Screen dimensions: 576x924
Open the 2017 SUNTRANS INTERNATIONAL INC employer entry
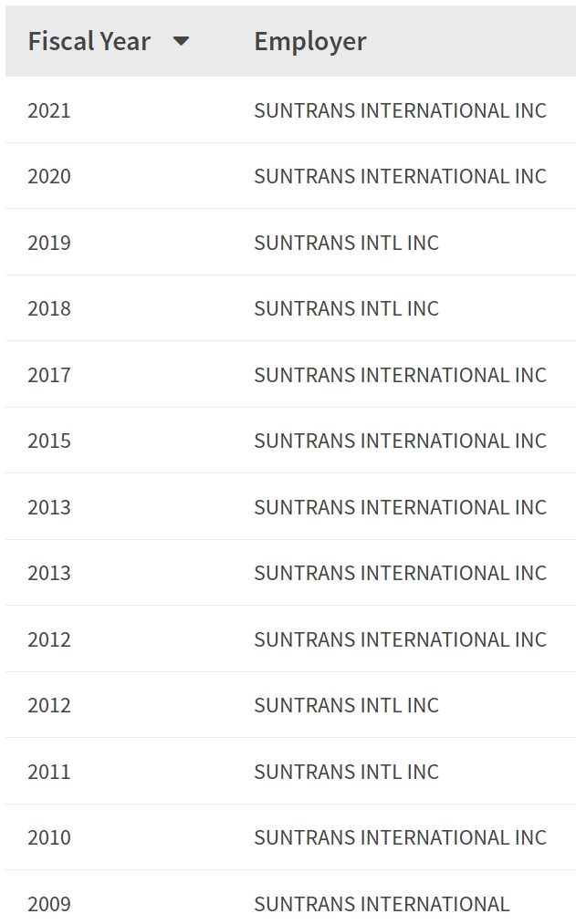click(401, 375)
